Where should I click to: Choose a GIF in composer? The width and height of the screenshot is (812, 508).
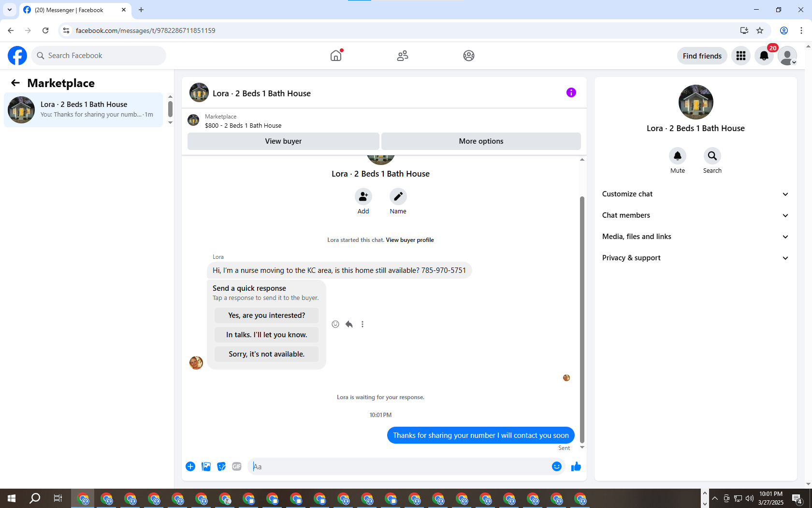click(x=237, y=466)
